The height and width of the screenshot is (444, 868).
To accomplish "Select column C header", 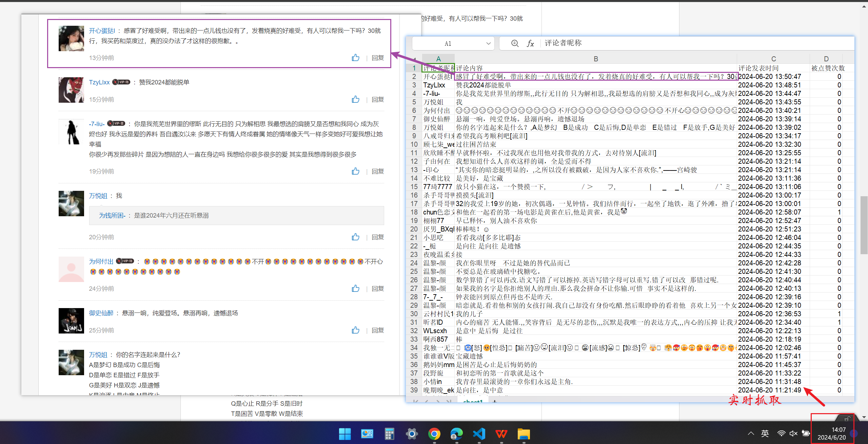I will [773, 59].
